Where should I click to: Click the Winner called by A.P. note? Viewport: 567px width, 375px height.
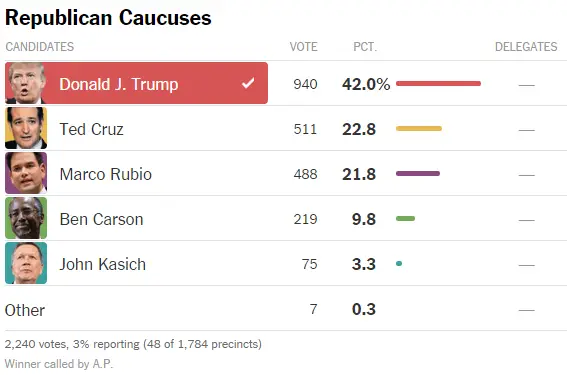[x=59, y=364]
